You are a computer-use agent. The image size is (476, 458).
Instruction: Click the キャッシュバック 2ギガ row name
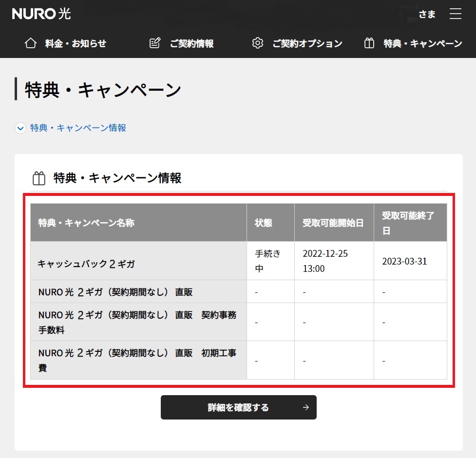(x=86, y=264)
